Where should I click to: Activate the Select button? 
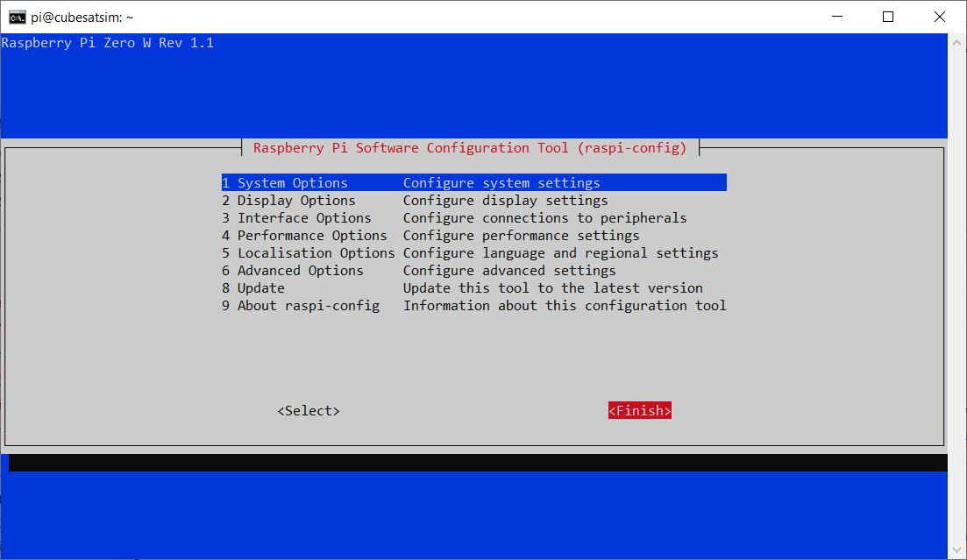click(309, 410)
